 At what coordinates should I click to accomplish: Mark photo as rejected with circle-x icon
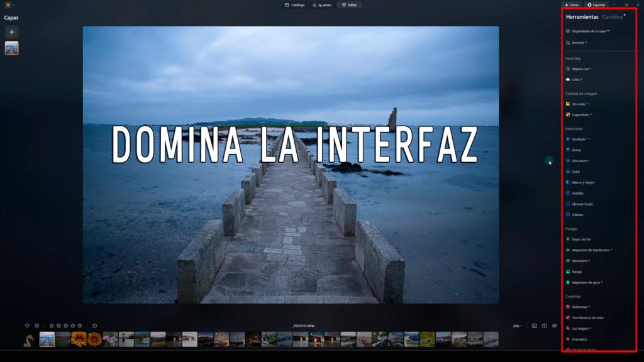37,326
